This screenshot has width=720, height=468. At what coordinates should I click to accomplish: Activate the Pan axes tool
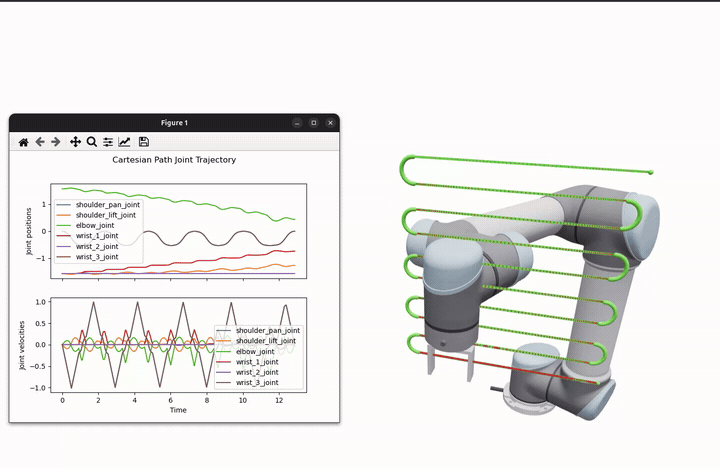(x=75, y=142)
